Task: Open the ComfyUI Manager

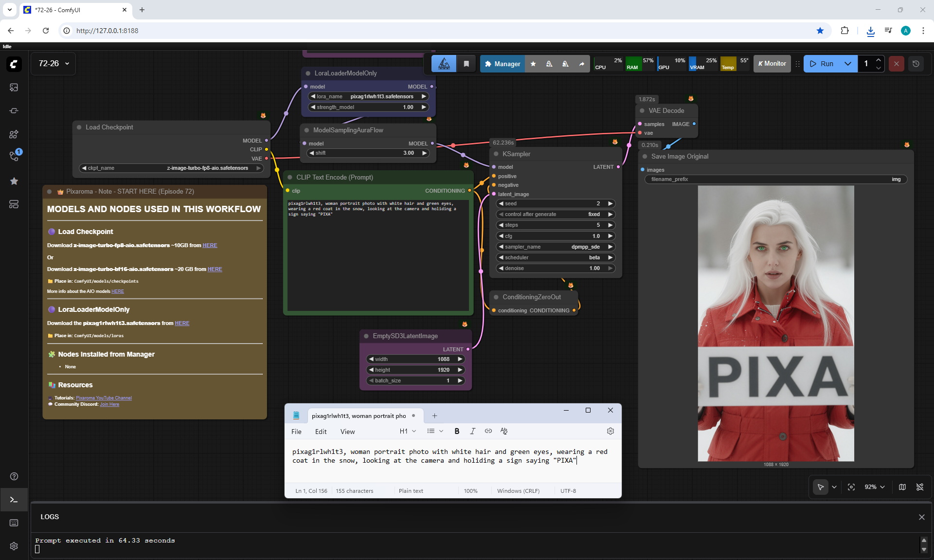Action: tap(503, 64)
